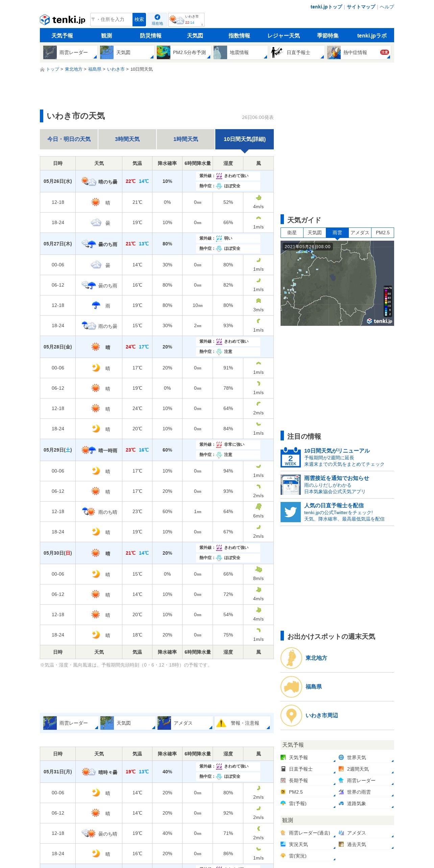The height and width of the screenshot is (868, 434).
Task: Click the いわき市周辺 location pin icon
Action: [291, 715]
